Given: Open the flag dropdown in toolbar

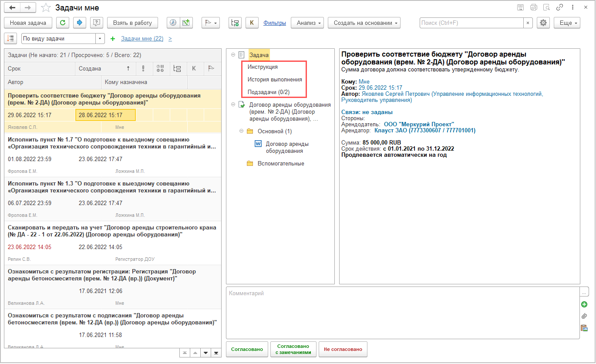Looking at the screenshot, I should pyautogui.click(x=211, y=23).
